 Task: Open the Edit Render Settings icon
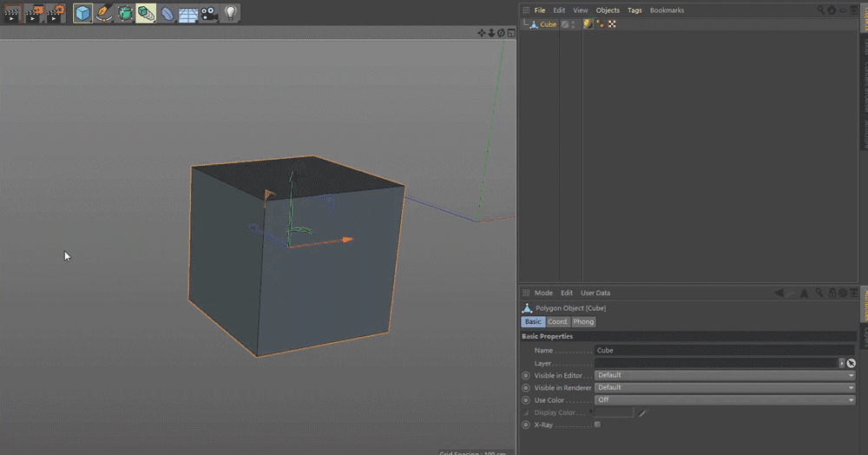pos(56,13)
